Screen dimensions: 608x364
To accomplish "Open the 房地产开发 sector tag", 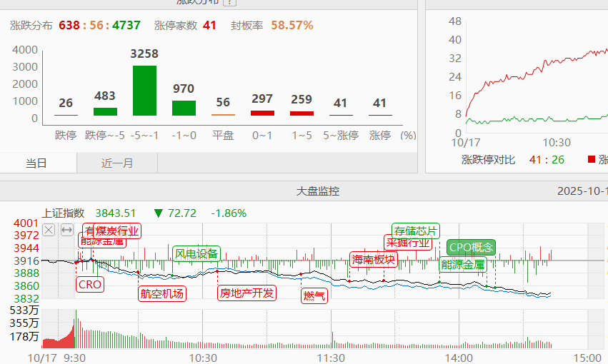I will pyautogui.click(x=246, y=293).
